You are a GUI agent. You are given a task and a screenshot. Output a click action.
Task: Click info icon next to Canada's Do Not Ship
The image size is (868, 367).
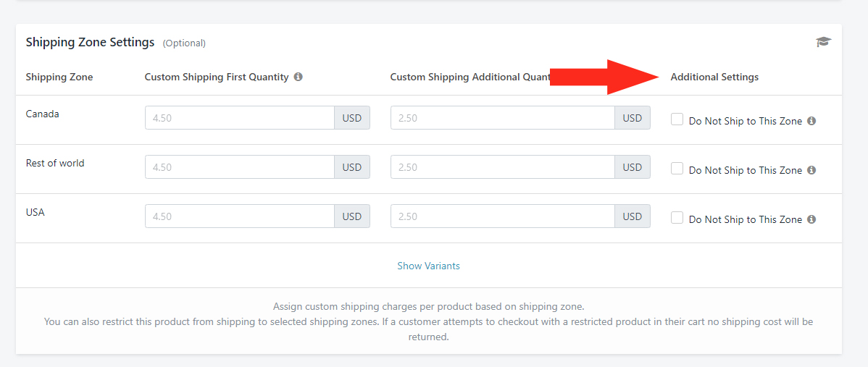[811, 121]
